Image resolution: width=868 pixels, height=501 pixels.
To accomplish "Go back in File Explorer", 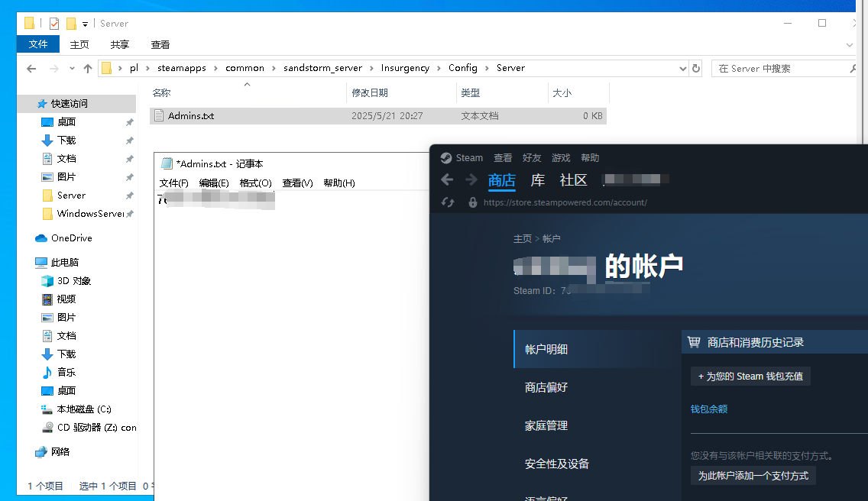I will pyautogui.click(x=31, y=69).
